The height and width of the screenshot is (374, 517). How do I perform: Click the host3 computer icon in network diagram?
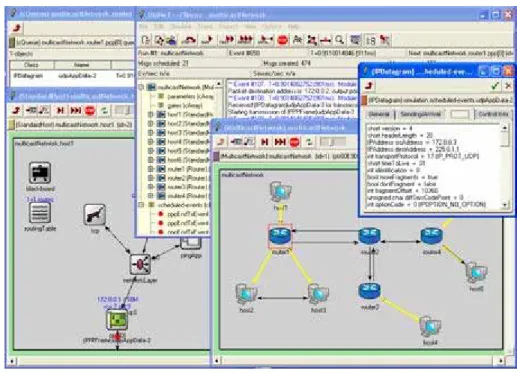click(318, 294)
